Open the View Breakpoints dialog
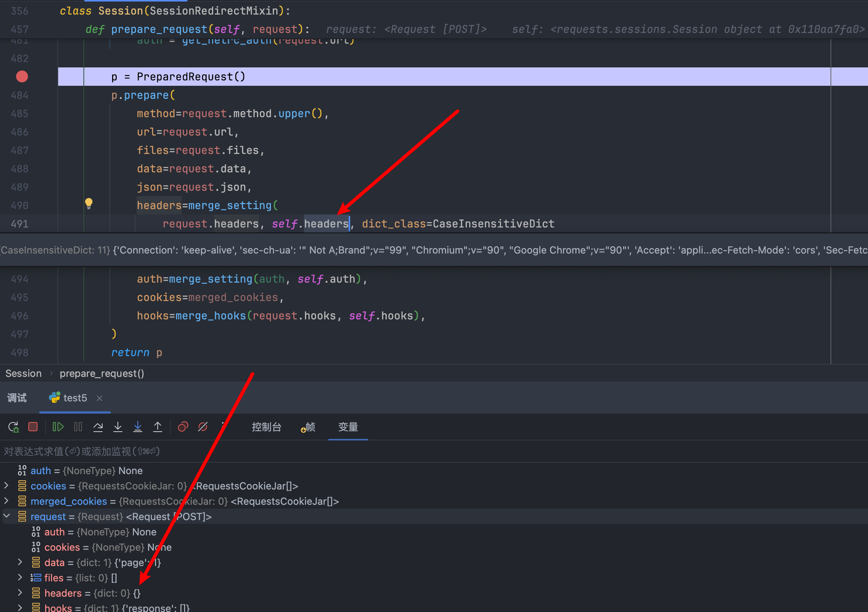 pyautogui.click(x=183, y=427)
